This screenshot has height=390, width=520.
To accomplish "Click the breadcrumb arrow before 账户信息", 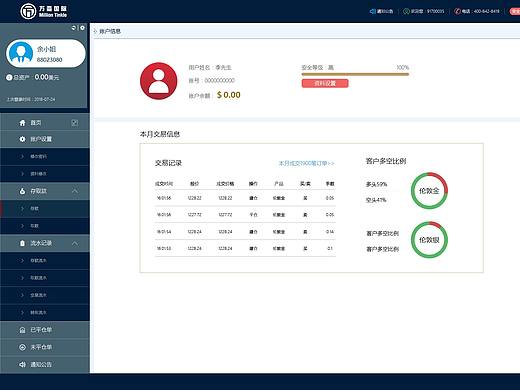I will [x=95, y=31].
